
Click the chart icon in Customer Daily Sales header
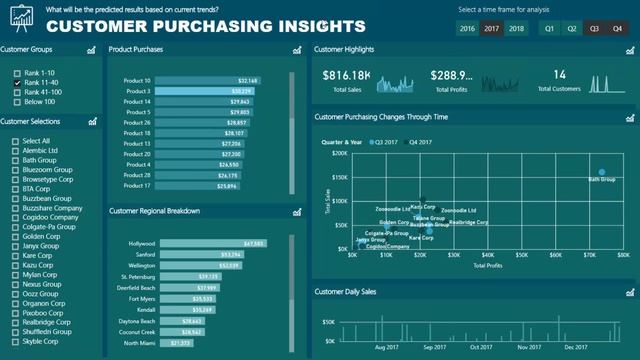(x=630, y=292)
